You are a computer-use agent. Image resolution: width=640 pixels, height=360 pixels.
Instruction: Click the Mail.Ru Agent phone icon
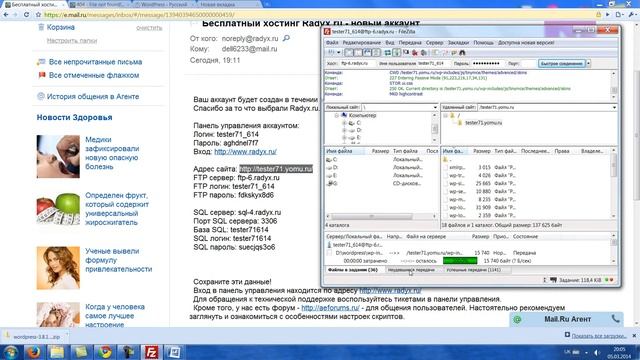point(616,319)
